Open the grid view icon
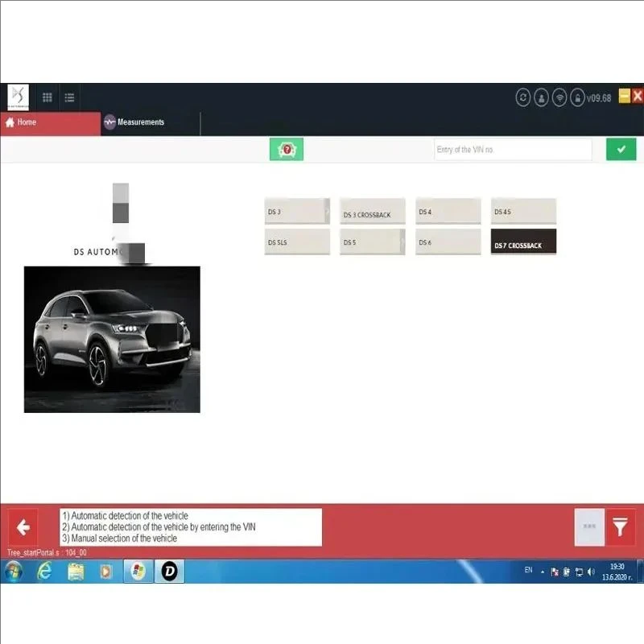 (x=47, y=97)
